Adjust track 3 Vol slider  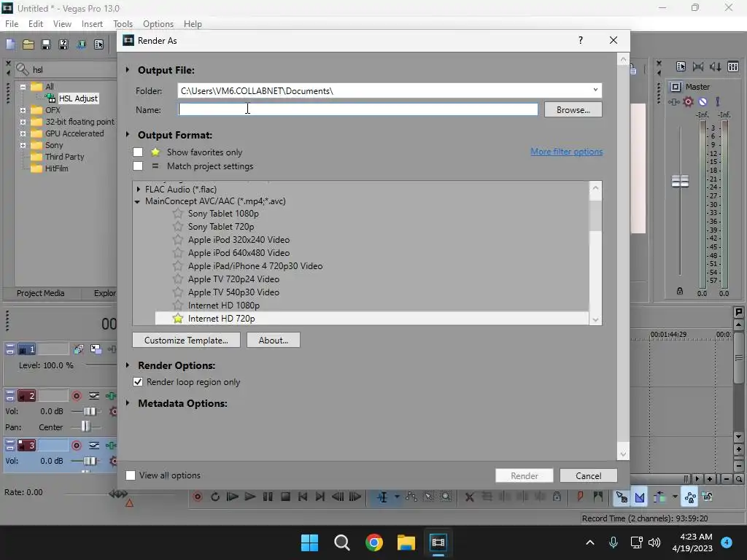pos(90,461)
